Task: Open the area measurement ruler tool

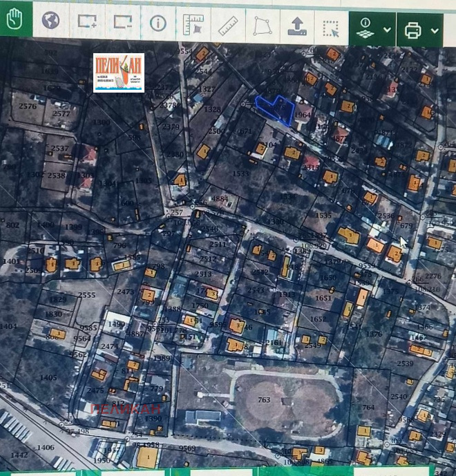Action: (x=192, y=25)
